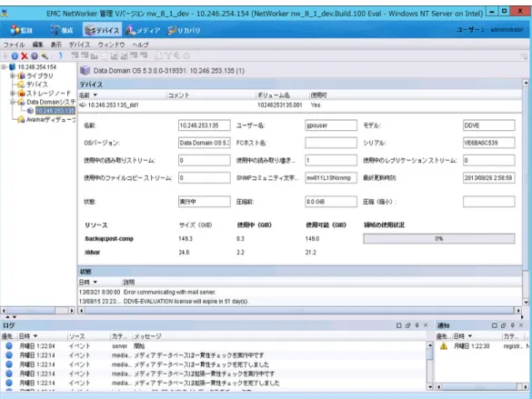
Task: Sort 通知 by 日時 column arrow
Action: coord(470,336)
